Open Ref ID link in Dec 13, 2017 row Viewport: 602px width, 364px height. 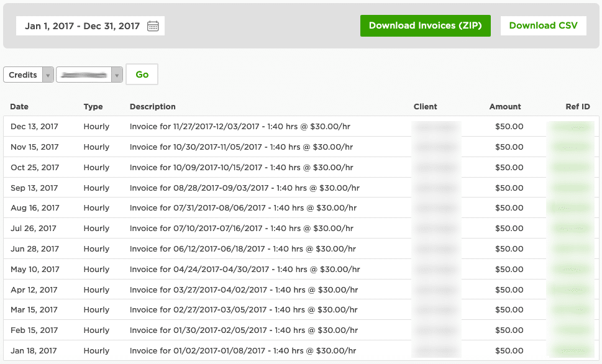(570, 127)
